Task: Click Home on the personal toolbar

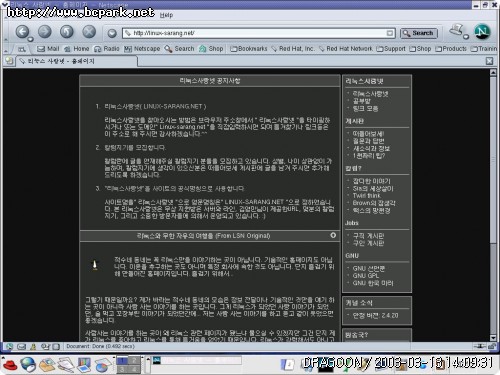Action: (x=77, y=49)
